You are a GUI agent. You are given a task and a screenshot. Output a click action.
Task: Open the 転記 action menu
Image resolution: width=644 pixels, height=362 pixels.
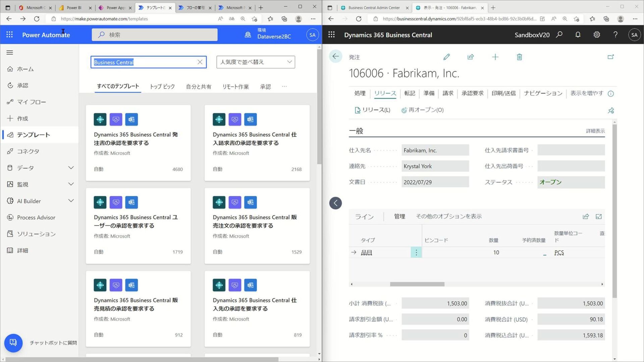(410, 93)
